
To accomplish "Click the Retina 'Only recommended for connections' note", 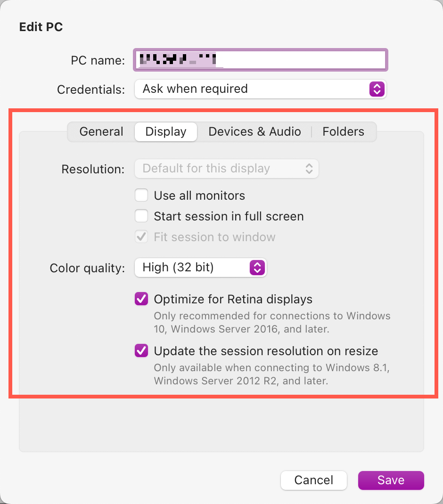I will pyautogui.click(x=272, y=322).
